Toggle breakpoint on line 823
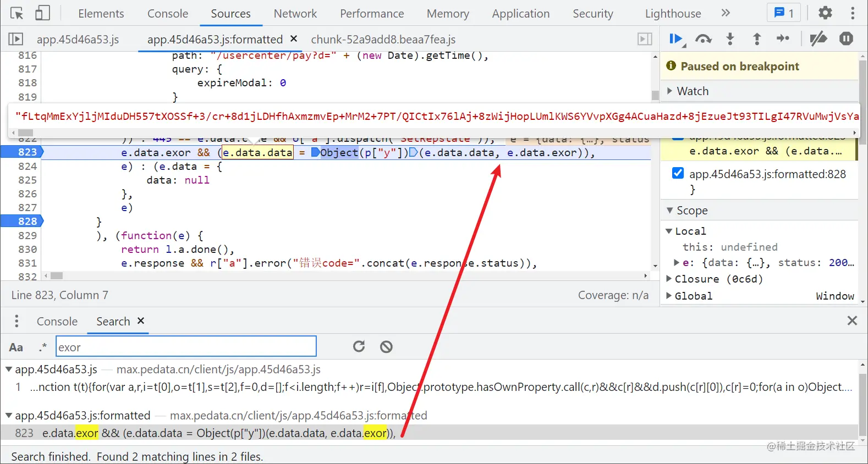The height and width of the screenshot is (464, 868). (x=22, y=152)
